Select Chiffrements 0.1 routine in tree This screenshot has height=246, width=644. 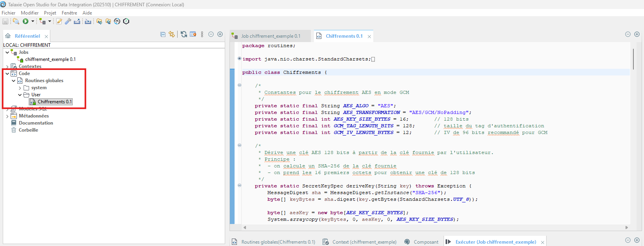55,102
